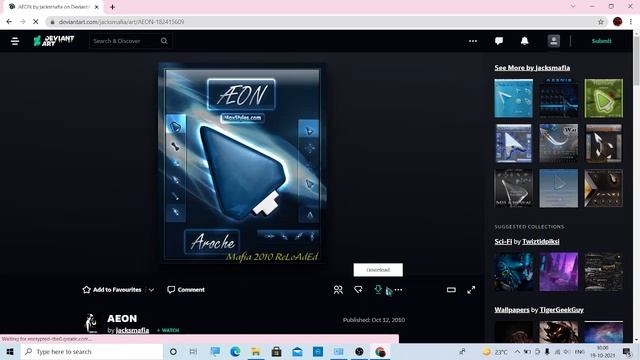Open the Windows Start menu
The height and width of the screenshot is (360, 640).
pyautogui.click(x=10, y=351)
